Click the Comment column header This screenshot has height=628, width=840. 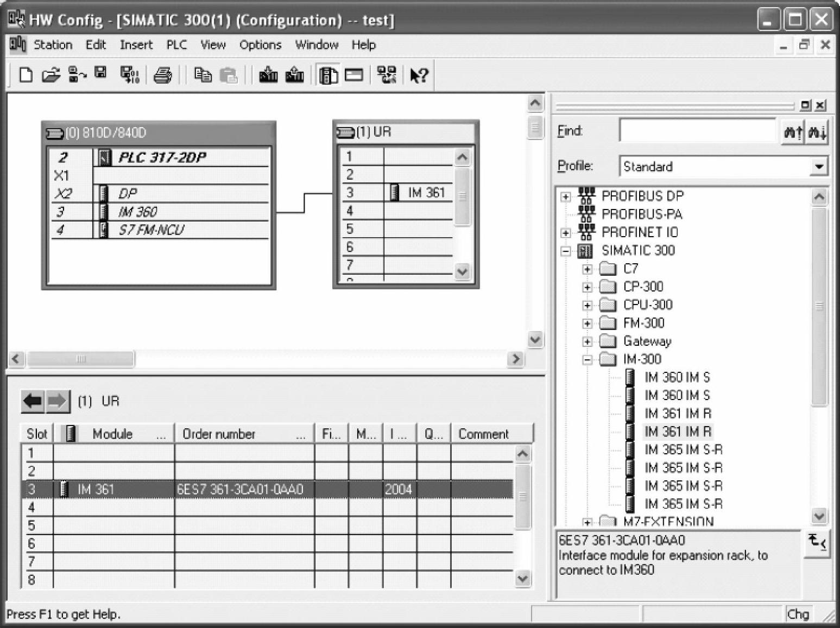point(492,434)
